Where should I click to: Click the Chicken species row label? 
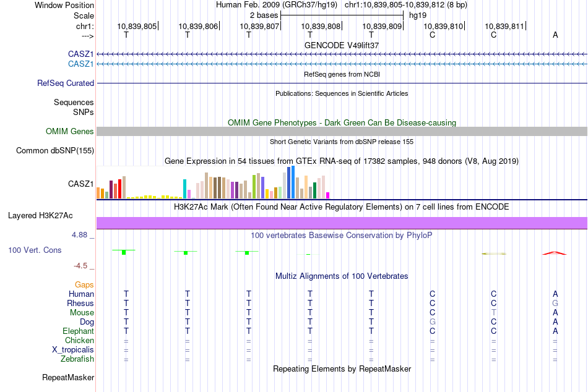(79, 340)
